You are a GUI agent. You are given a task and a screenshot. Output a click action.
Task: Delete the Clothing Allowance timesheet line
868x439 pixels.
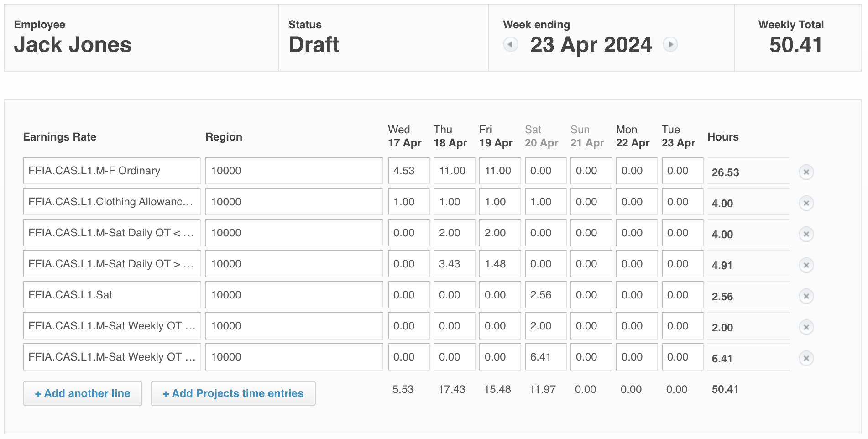806,203
